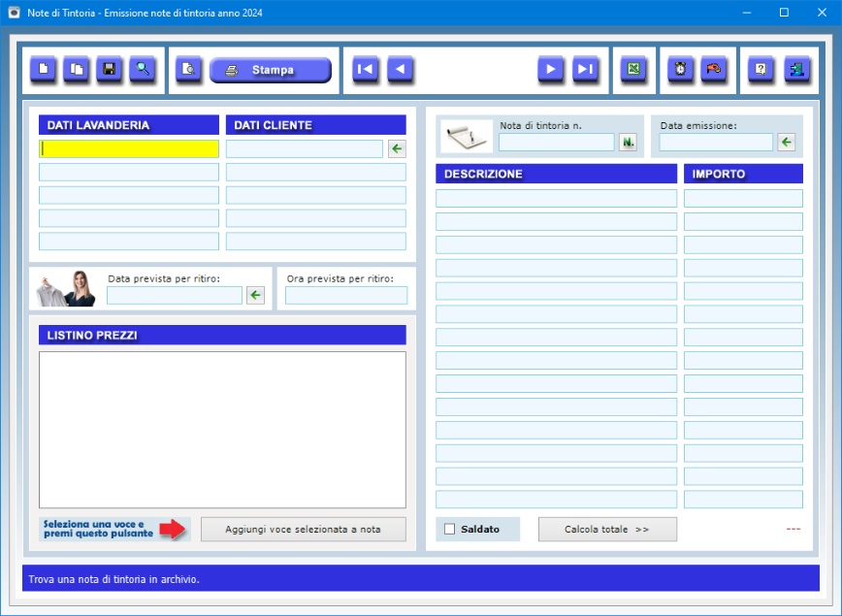Click the first DESCRIZIONE row field

coord(557,198)
